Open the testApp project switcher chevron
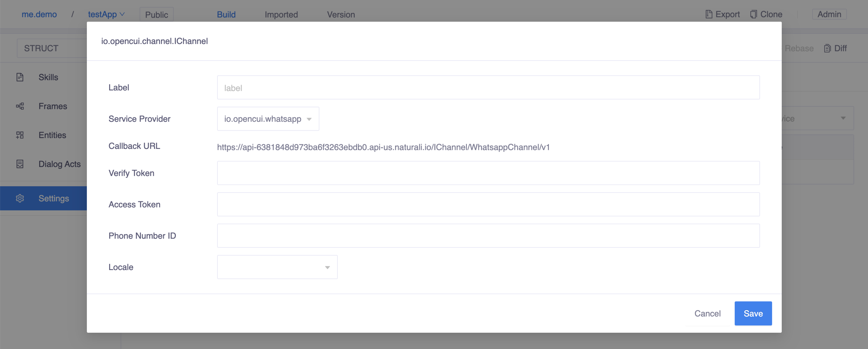The image size is (868, 349). (x=122, y=14)
